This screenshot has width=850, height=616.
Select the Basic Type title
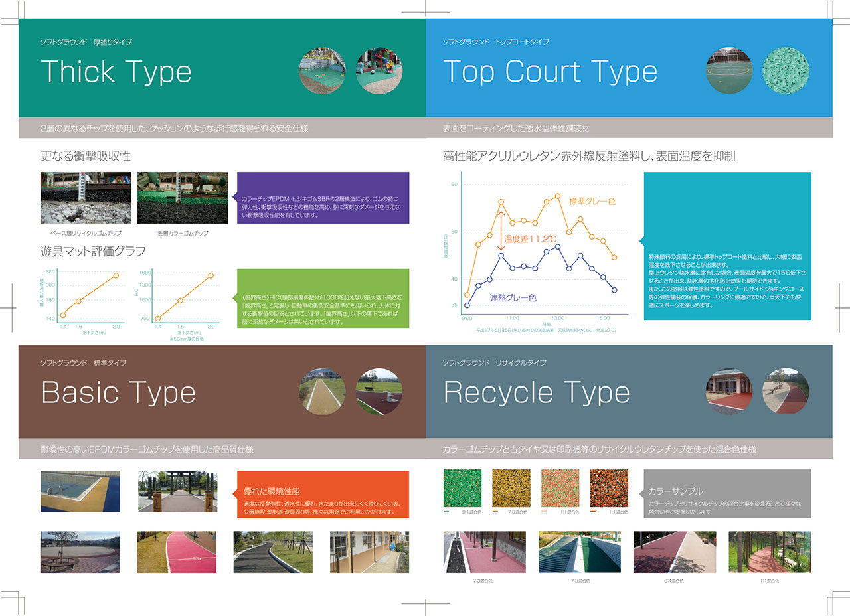(x=118, y=392)
